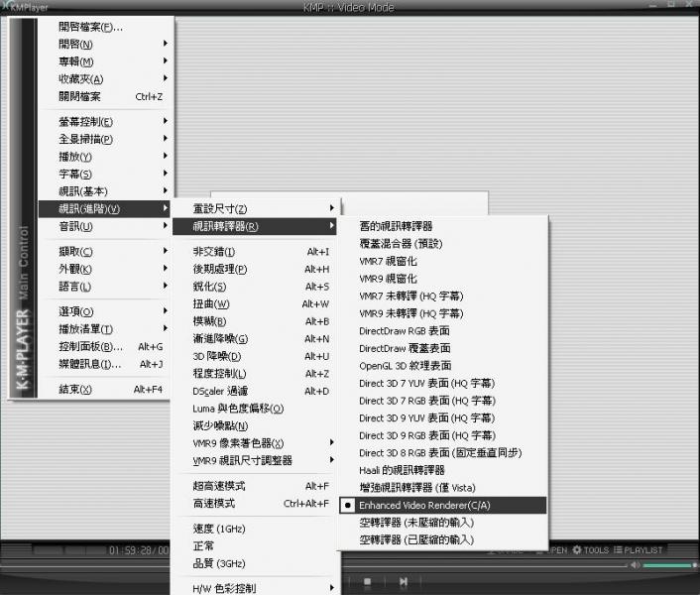Toggle DScaler 過濾 Alt+D
This screenshot has height=595, width=700.
255,391
